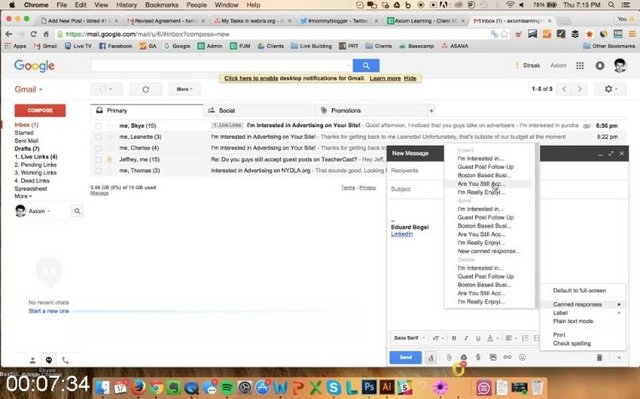
Task: Tick the checkbox for the me, Skye email
Action: (98, 126)
